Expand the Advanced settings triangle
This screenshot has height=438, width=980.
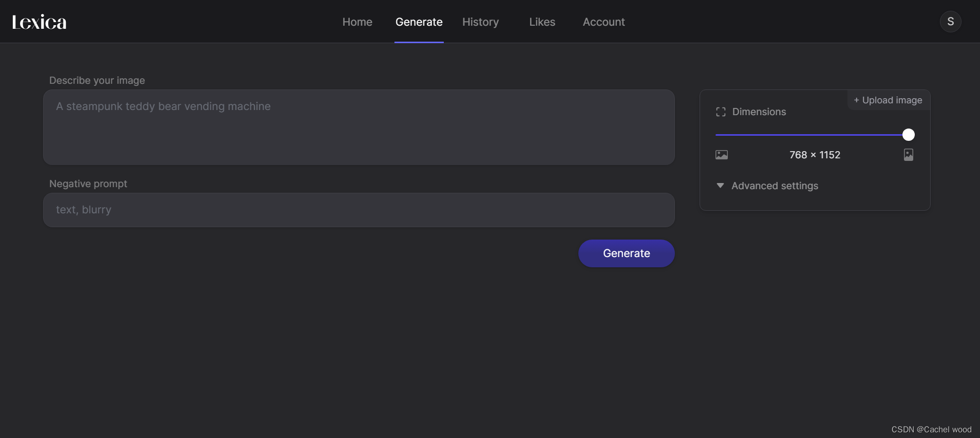720,186
